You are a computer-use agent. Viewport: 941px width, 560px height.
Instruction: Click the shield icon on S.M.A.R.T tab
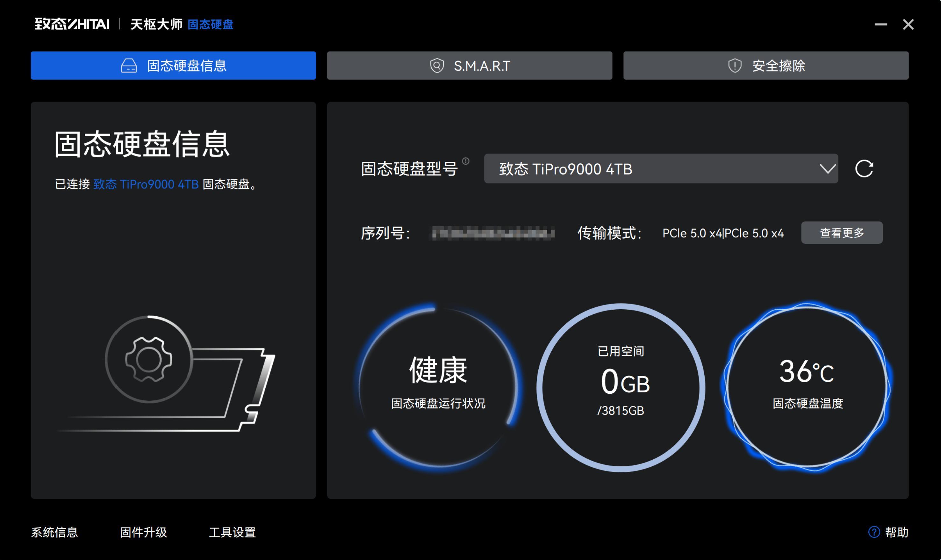coord(437,65)
